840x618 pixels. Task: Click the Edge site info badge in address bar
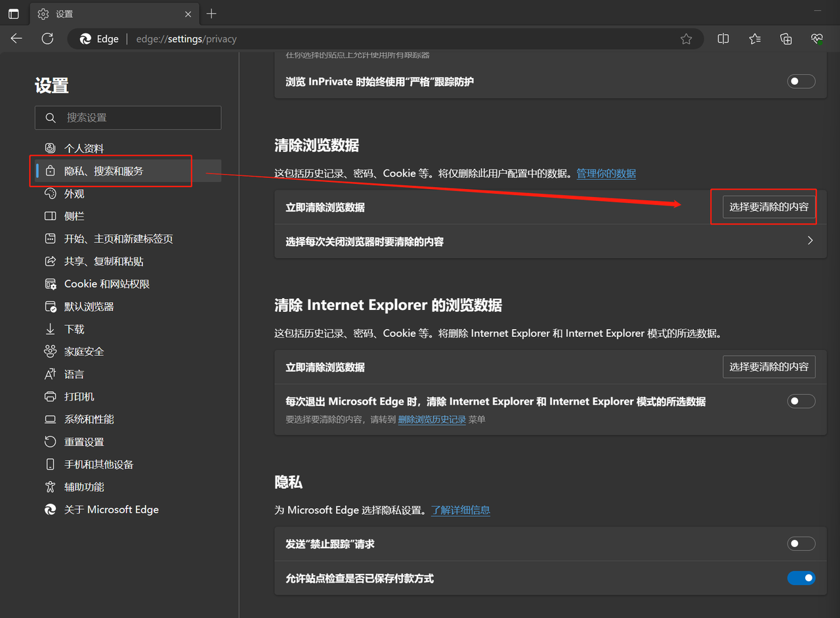(x=99, y=39)
